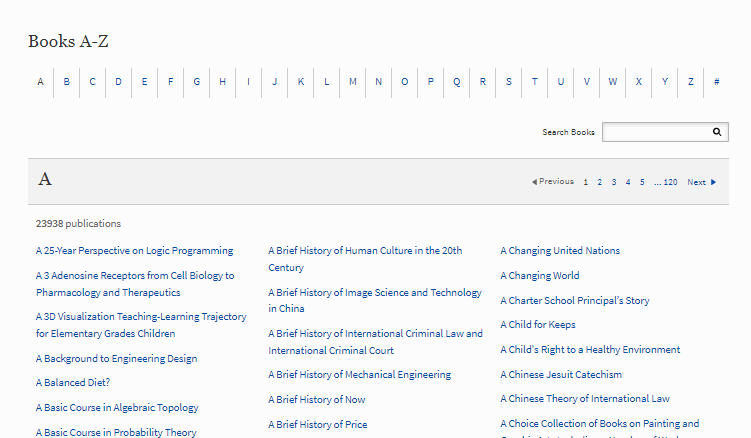Image resolution: width=751 pixels, height=438 pixels.
Task: Select letter Q in alphabet index
Action: (x=456, y=81)
